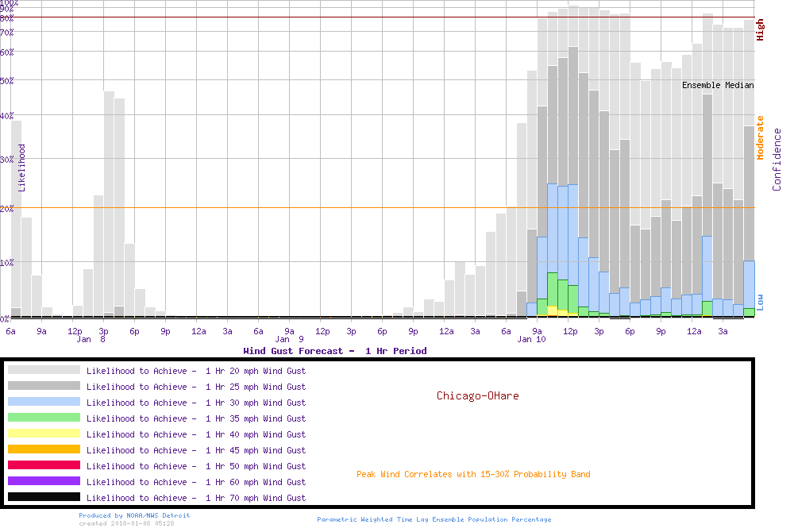The height and width of the screenshot is (532, 794).
Task: Select the purple 60 mph legend swatch
Action: 44,481
